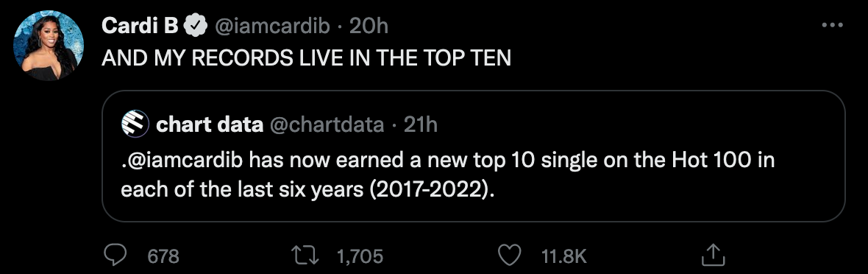Viewport: 868px width, 274px height.
Task: Click the Cardi B display name
Action: click(140, 26)
